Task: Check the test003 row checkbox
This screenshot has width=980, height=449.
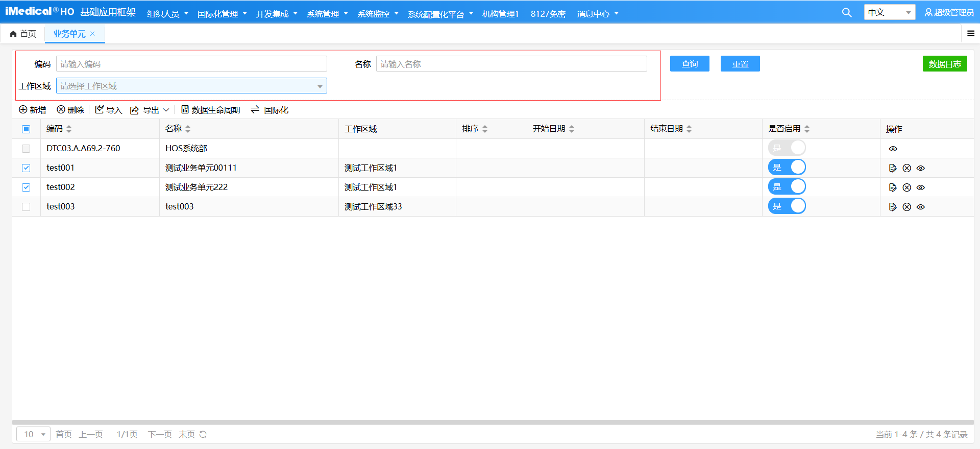Action: [x=26, y=207]
